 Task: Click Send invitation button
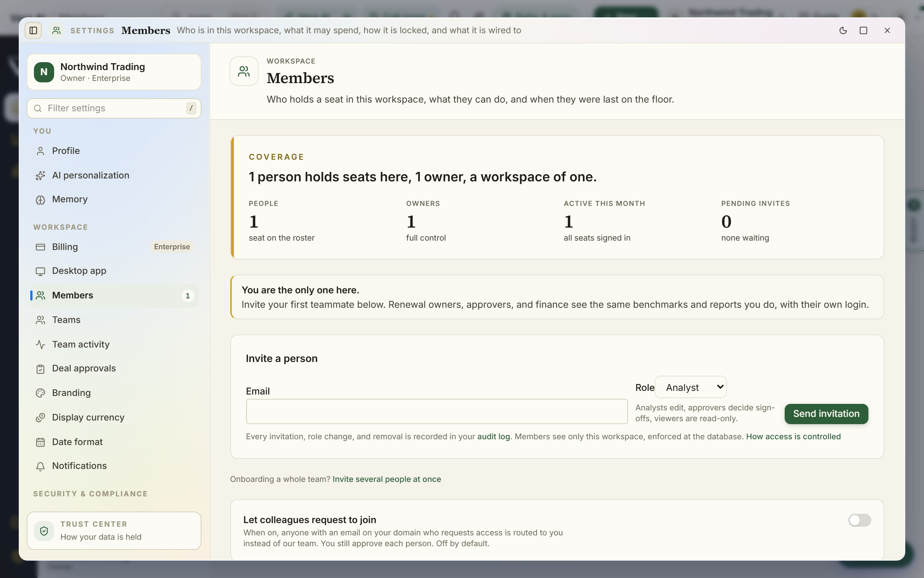coord(826,414)
